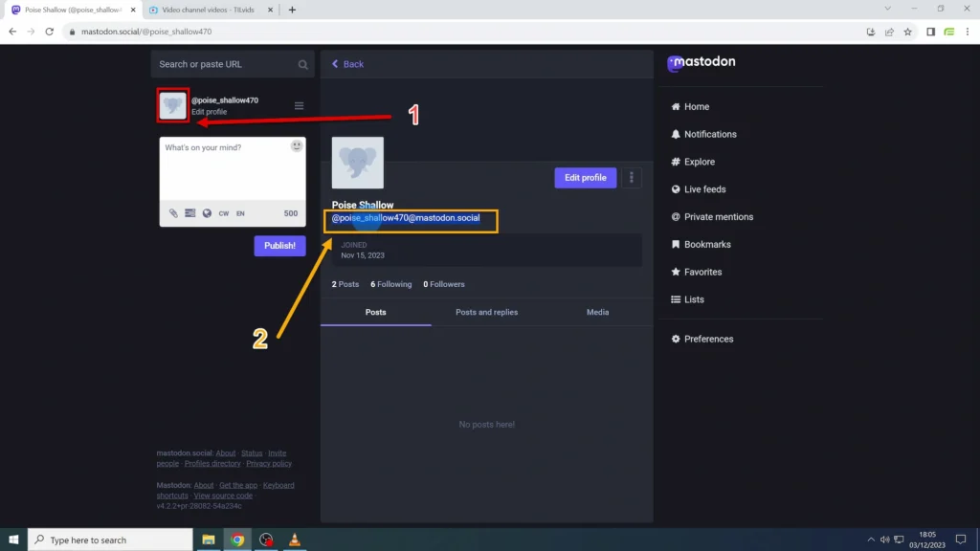Click the Keyboard shortcuts link
The height and width of the screenshot is (551, 980).
[278, 485]
